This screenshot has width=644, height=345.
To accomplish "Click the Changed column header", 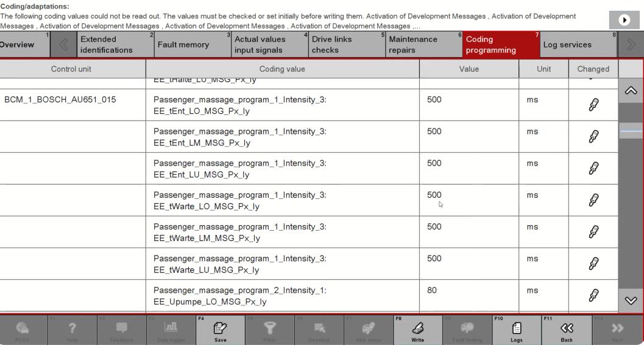I will click(593, 69).
